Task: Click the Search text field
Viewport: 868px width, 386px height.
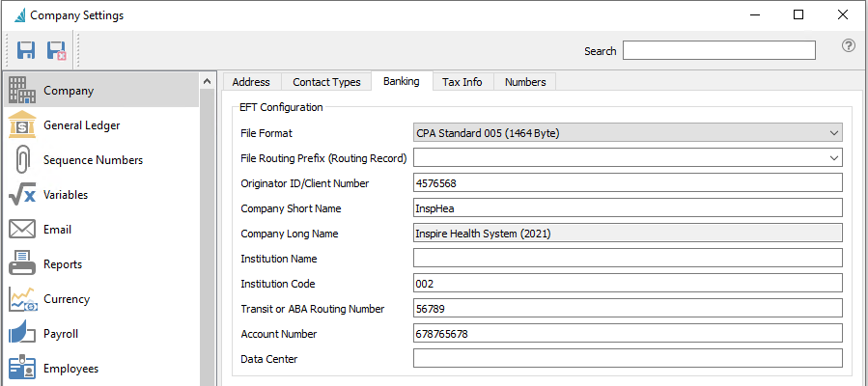Action: [718, 50]
